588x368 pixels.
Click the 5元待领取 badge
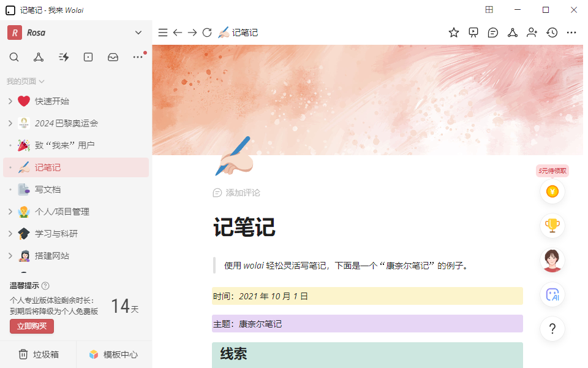coord(552,171)
